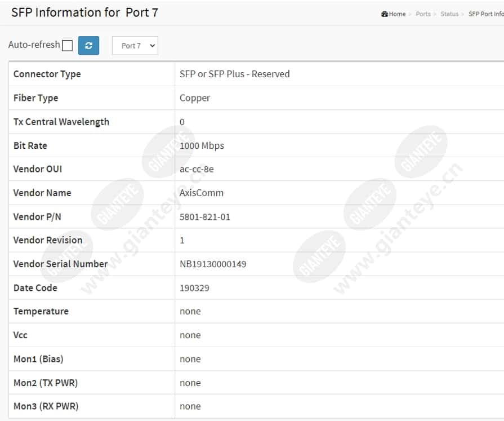The height and width of the screenshot is (421, 504).
Task: Click the SFP Information for Port 7 heading
Action: (84, 12)
